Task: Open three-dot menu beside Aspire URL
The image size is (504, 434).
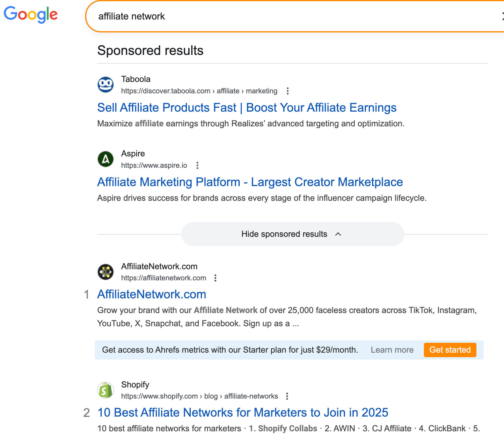Action: pyautogui.click(x=197, y=165)
